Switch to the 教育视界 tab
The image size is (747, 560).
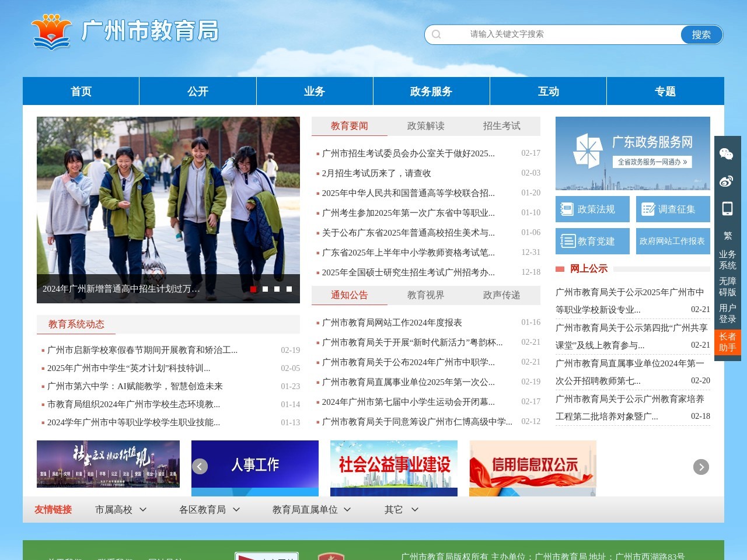click(425, 295)
